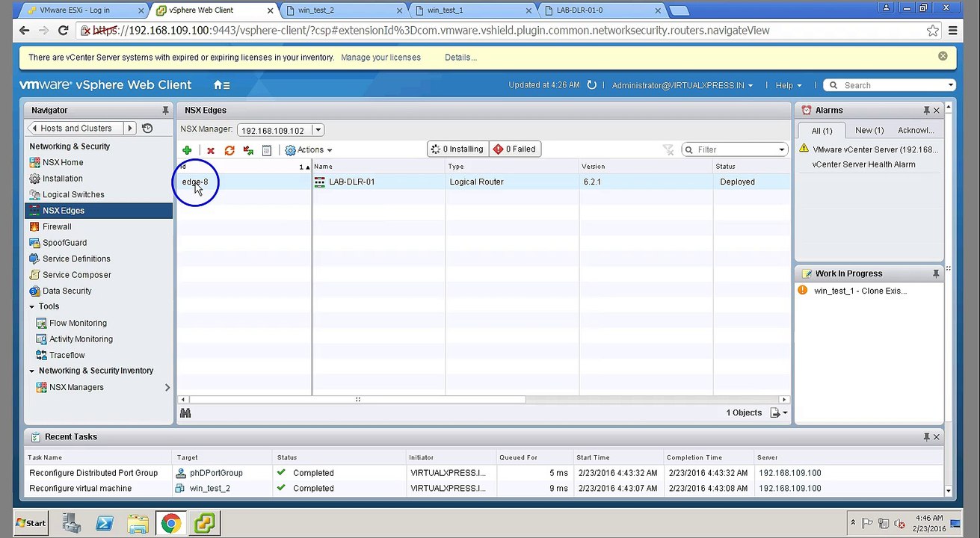The width and height of the screenshot is (980, 538).
Task: Expand the NSX Managers arrow
Action: (167, 387)
